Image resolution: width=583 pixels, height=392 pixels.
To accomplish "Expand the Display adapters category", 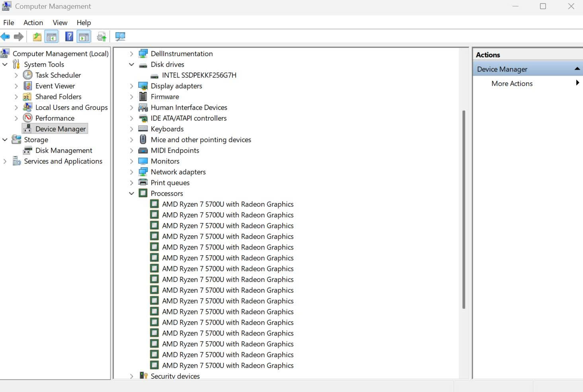I will click(131, 86).
